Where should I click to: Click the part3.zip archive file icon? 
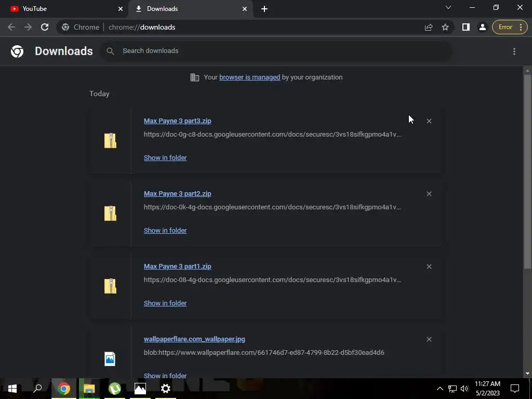pos(110,140)
